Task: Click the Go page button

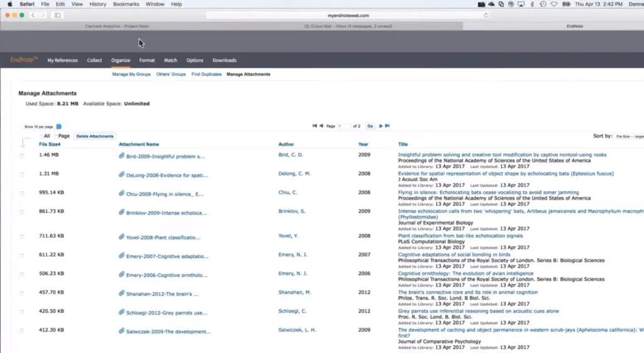Action: (x=370, y=126)
